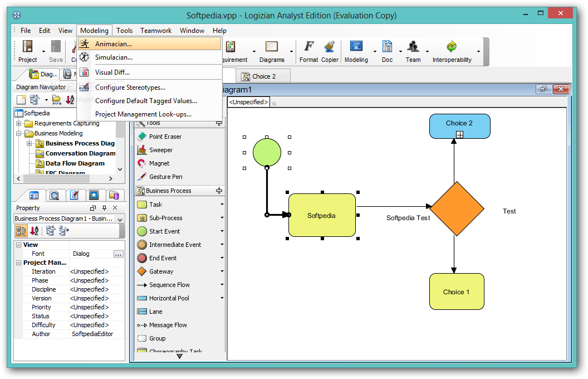Image resolution: width=588 pixels, height=379 pixels.
Task: Click the Modeling toolbar icon
Action: [356, 51]
